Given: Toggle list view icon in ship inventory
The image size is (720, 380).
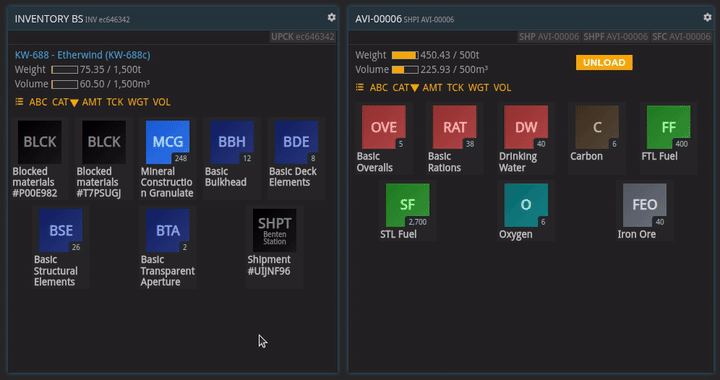Looking at the screenshot, I should point(360,87).
